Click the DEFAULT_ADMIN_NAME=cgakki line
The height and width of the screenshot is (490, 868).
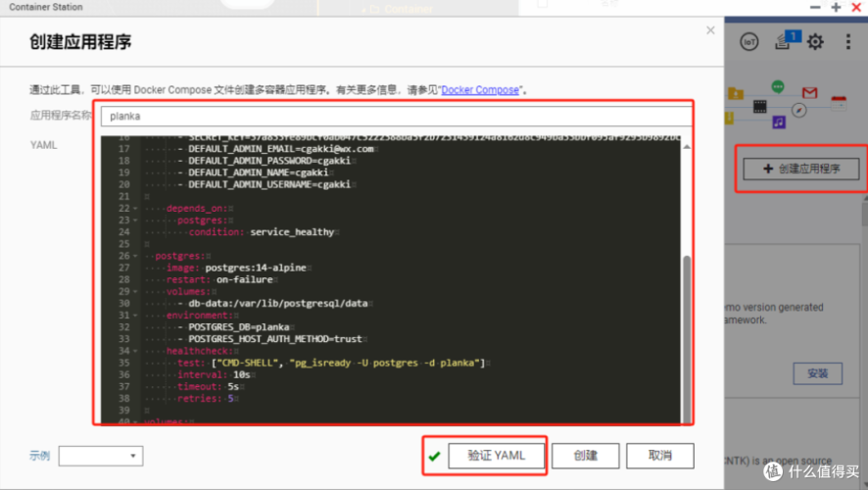tap(258, 172)
